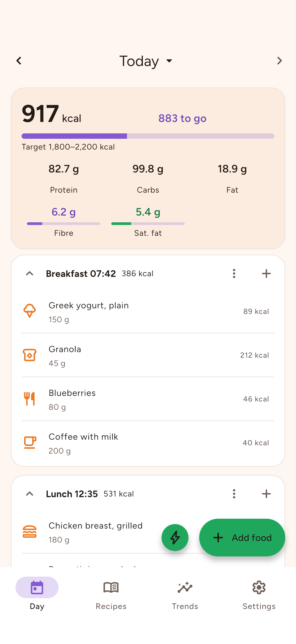Add item to Breakfast with plus icon
The width and height of the screenshot is (296, 644).
pos(266,273)
